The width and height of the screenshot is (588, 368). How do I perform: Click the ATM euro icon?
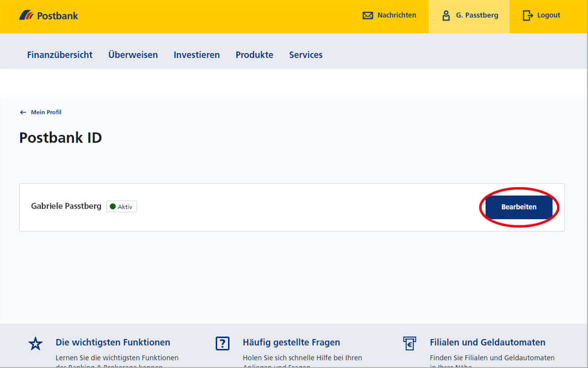coord(409,343)
